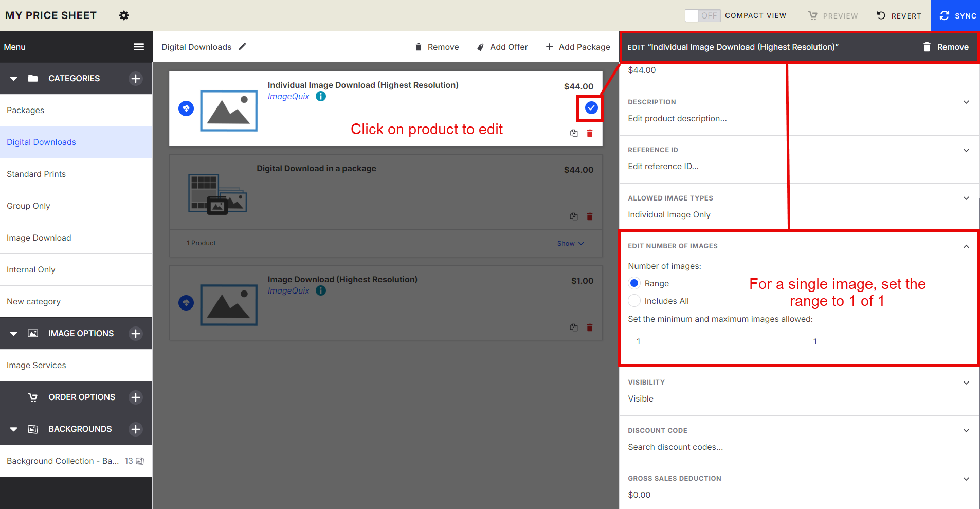
Task: Click Individual Image Download thumbnail
Action: pyautogui.click(x=229, y=111)
